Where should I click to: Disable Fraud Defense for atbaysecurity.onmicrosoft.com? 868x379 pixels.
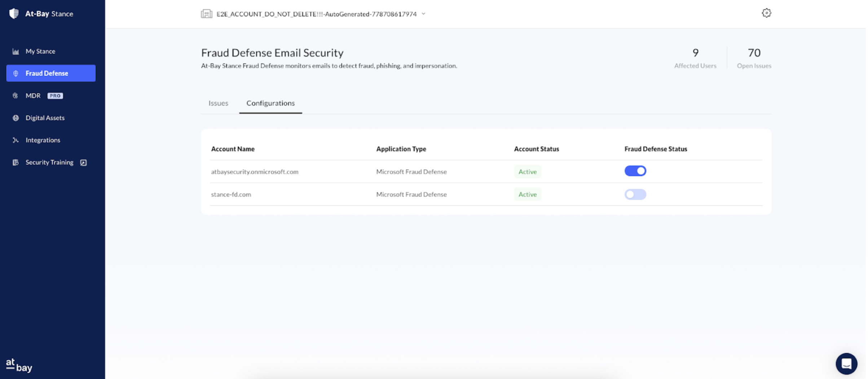(635, 171)
